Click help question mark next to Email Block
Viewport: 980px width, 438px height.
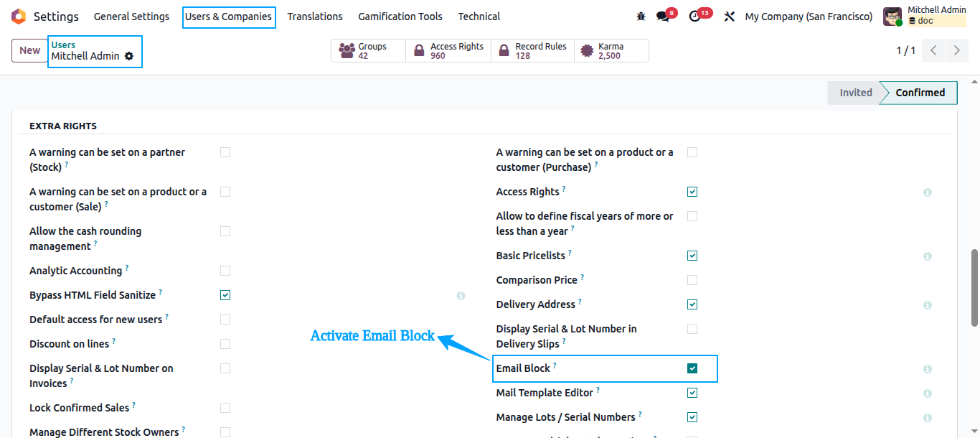(555, 365)
